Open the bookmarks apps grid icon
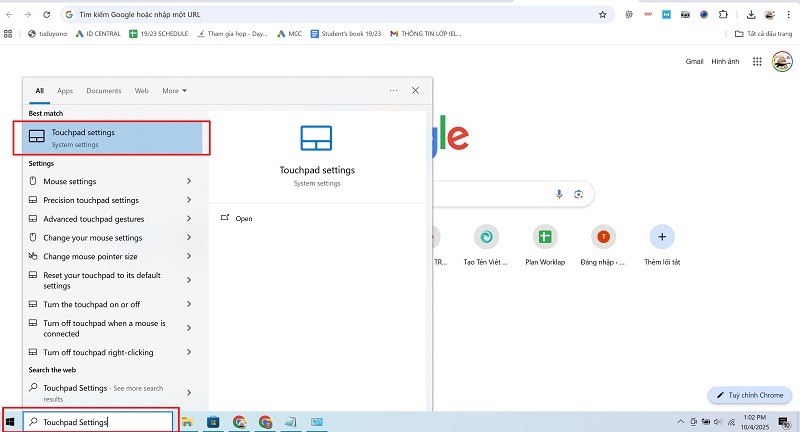This screenshot has height=432, width=800. pos(8,34)
